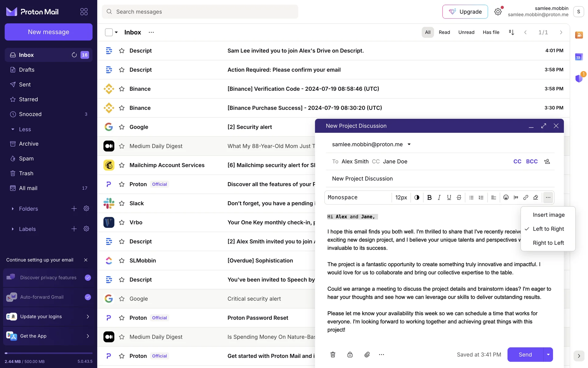Click the Search messages field

[200, 12]
